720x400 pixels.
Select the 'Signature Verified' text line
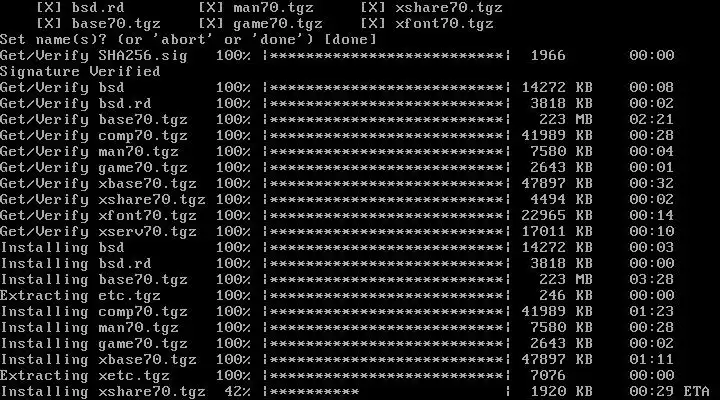(80, 72)
